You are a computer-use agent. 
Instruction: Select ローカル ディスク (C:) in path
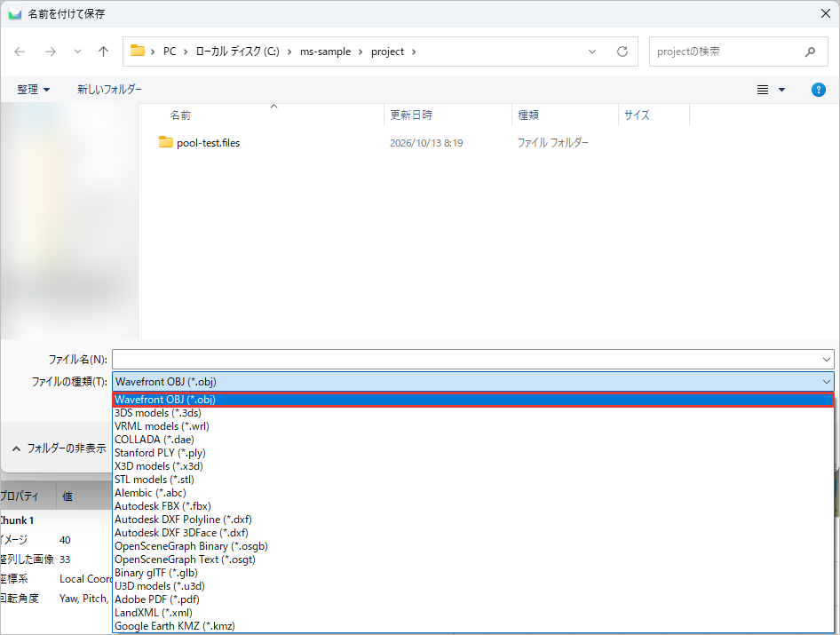pos(237,52)
